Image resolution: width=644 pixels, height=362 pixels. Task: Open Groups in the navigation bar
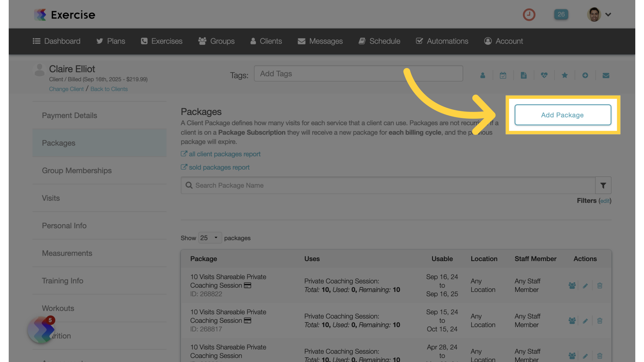pyautogui.click(x=216, y=41)
